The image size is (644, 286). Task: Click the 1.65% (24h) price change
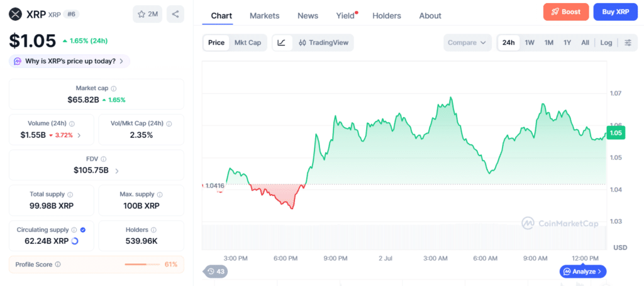click(x=85, y=41)
